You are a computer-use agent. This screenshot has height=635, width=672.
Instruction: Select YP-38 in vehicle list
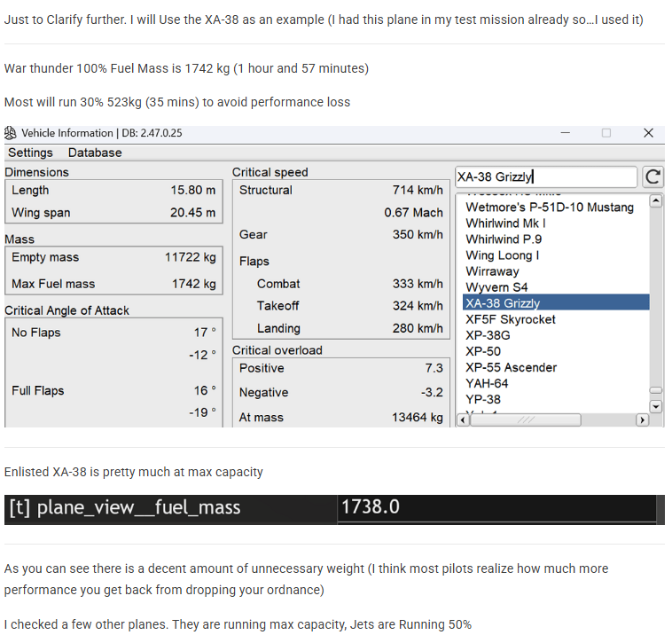coord(483,400)
